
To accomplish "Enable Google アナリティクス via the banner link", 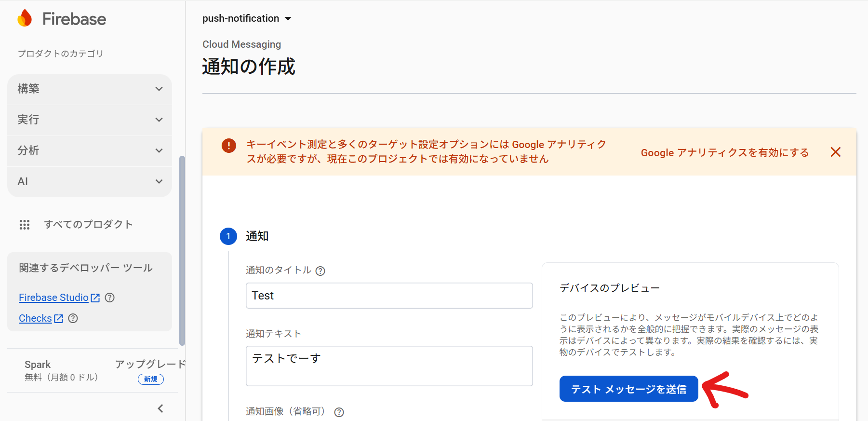I will [x=724, y=152].
